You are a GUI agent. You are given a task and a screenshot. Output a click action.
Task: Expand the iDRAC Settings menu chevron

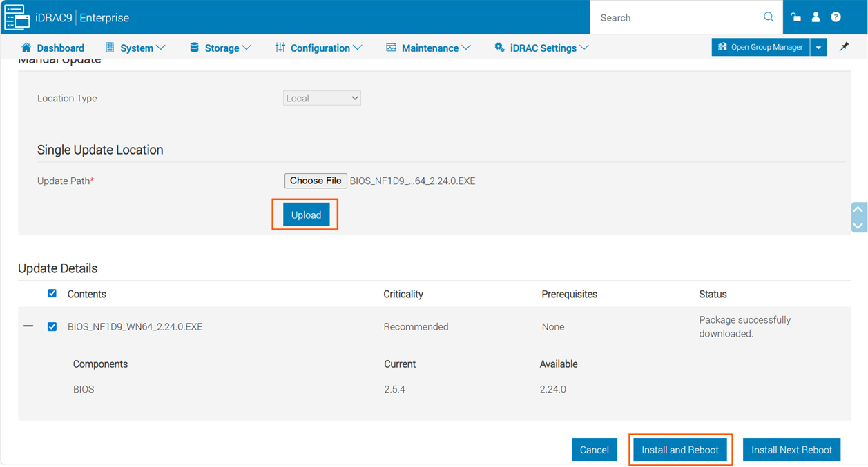pos(584,48)
